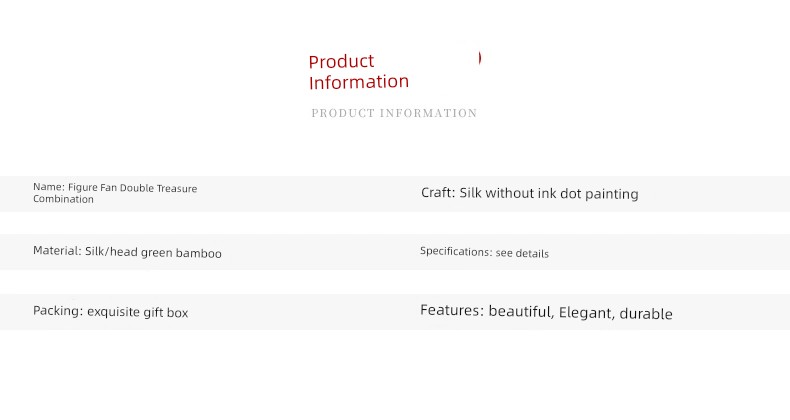Select the "exquisite gift box" value

(137, 312)
